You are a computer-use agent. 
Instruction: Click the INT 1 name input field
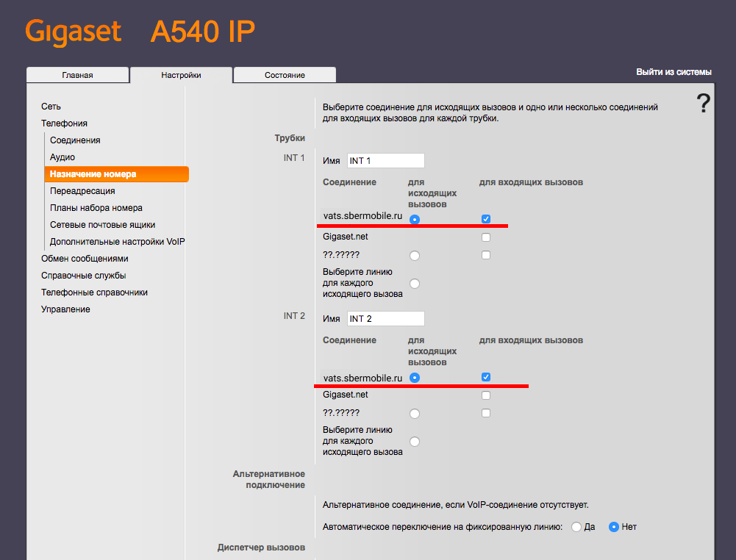[385, 161]
